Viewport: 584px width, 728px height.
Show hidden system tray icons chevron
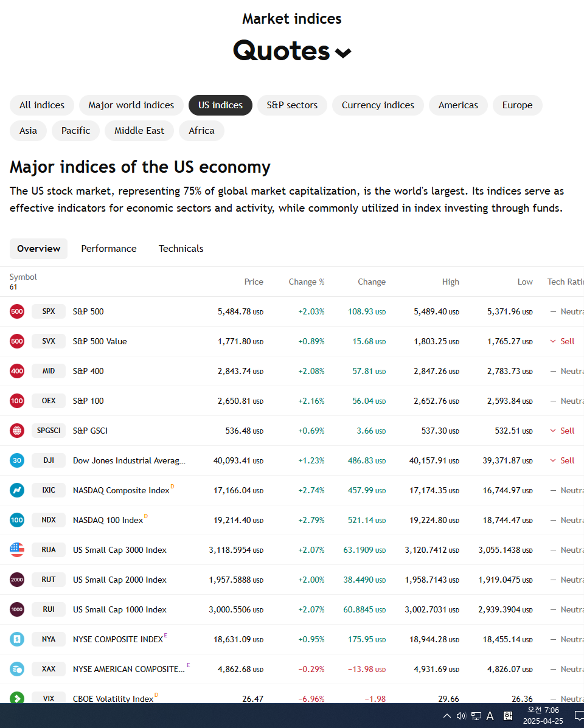(x=447, y=716)
